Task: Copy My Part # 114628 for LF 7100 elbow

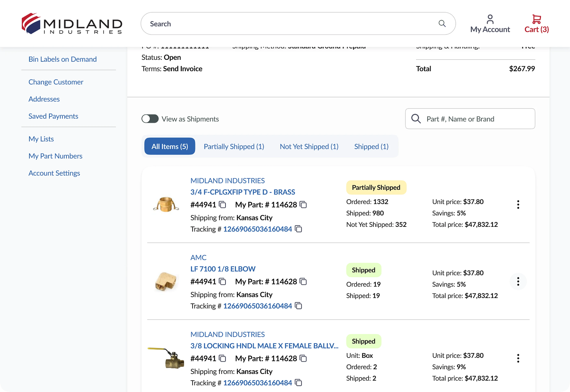Action: 303,282
